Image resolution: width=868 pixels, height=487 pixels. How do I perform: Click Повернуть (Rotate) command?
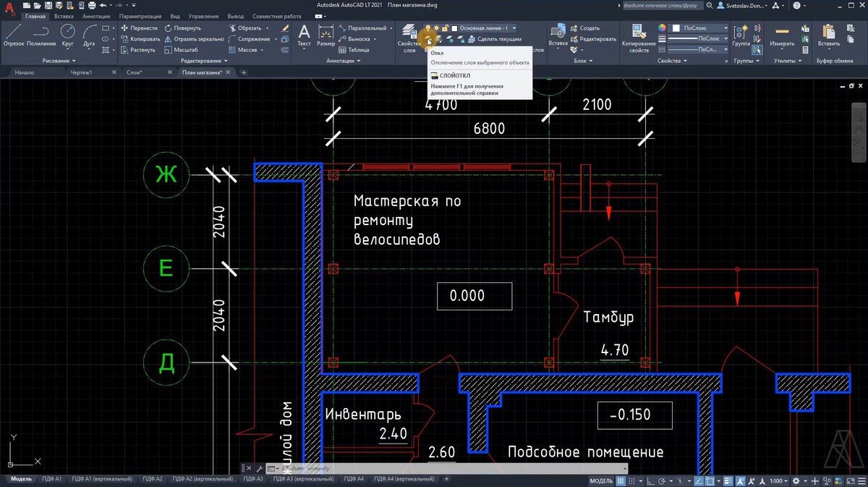182,28
